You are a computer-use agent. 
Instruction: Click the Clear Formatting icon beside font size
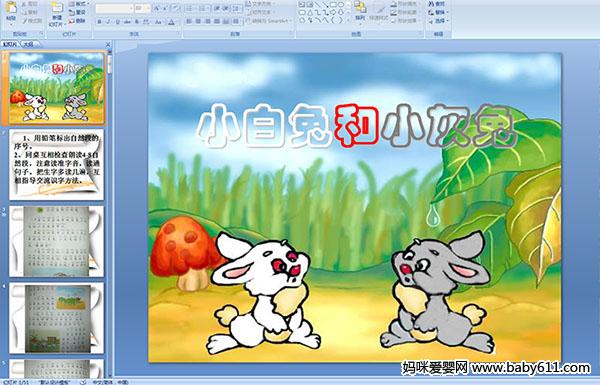click(x=175, y=8)
